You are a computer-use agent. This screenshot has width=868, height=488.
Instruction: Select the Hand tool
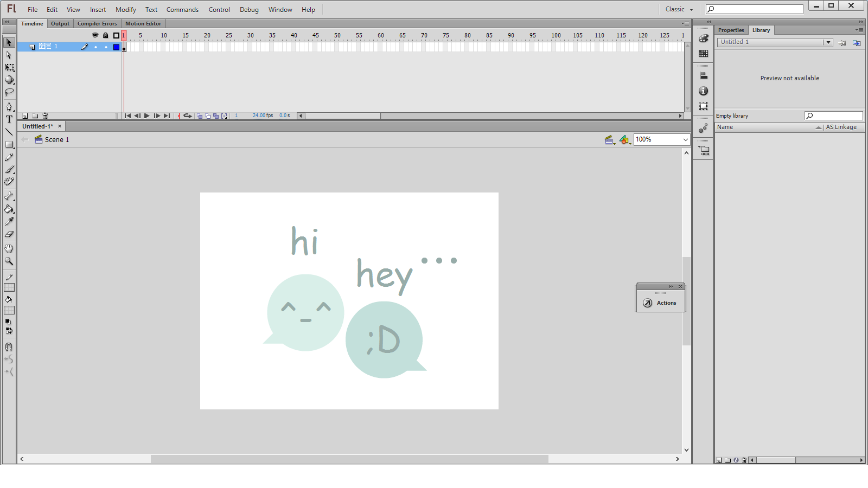coord(9,248)
